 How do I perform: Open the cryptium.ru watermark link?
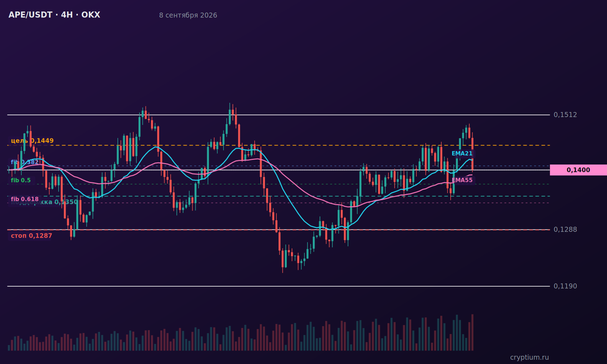point(530,357)
